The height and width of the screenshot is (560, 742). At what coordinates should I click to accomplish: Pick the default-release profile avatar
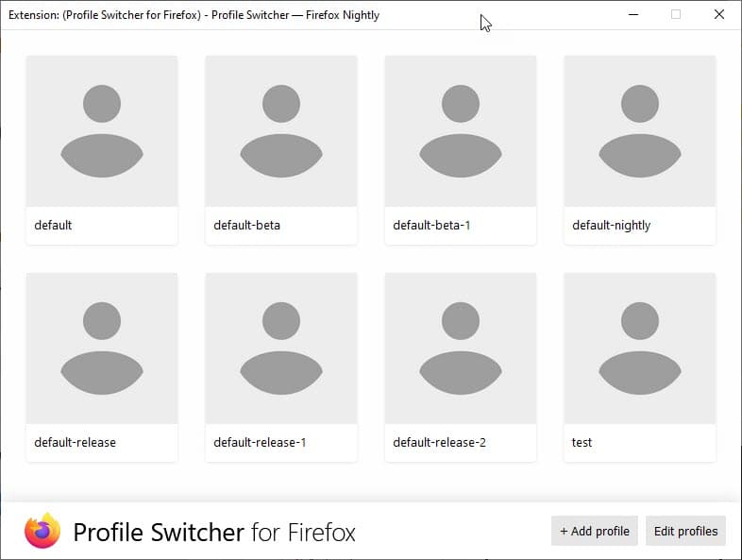coord(102,348)
